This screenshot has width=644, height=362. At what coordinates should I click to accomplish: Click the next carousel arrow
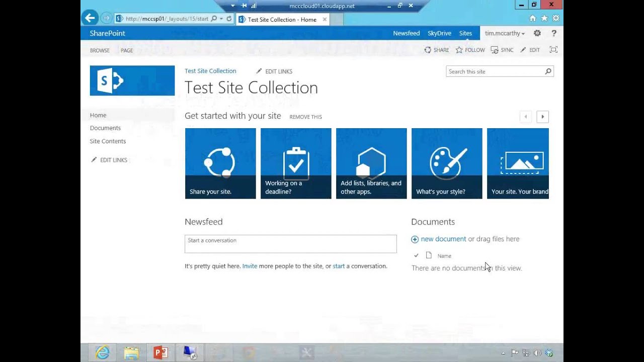point(542,117)
